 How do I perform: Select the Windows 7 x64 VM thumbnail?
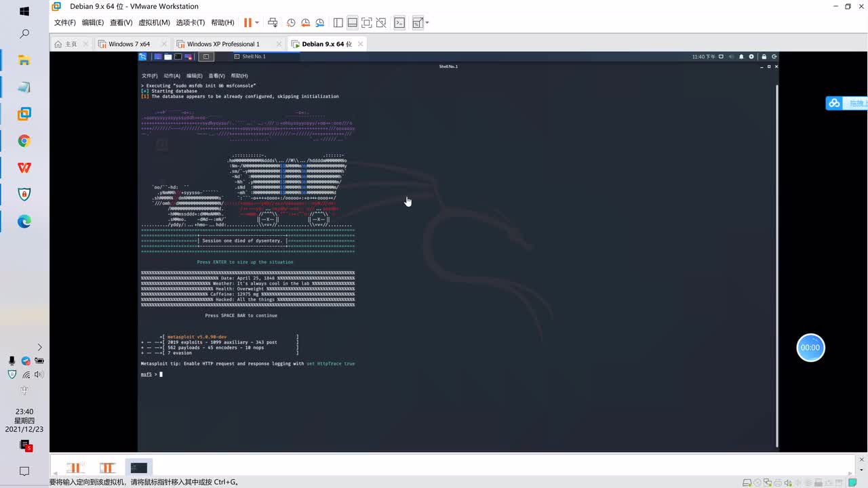click(75, 468)
